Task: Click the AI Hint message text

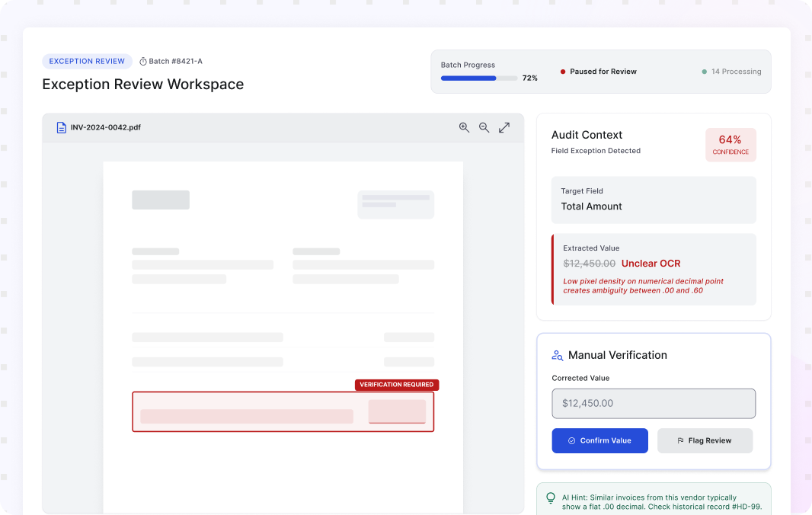Action: (662, 502)
